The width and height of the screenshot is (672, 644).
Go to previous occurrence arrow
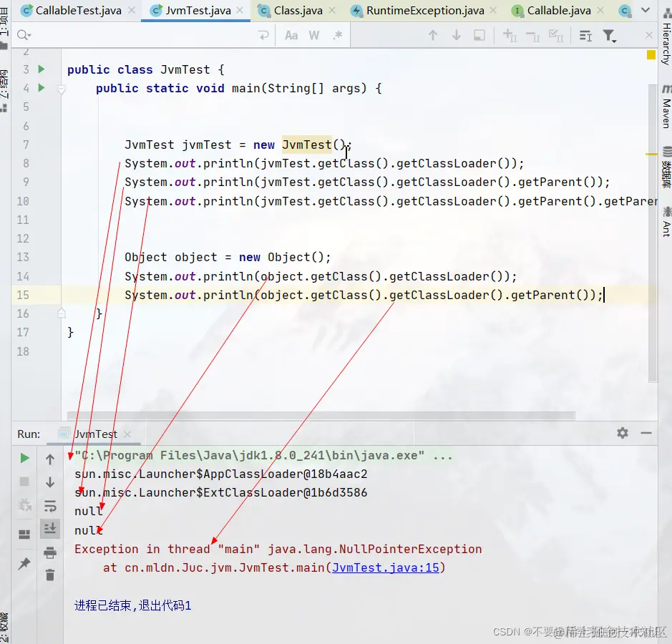[x=433, y=35]
